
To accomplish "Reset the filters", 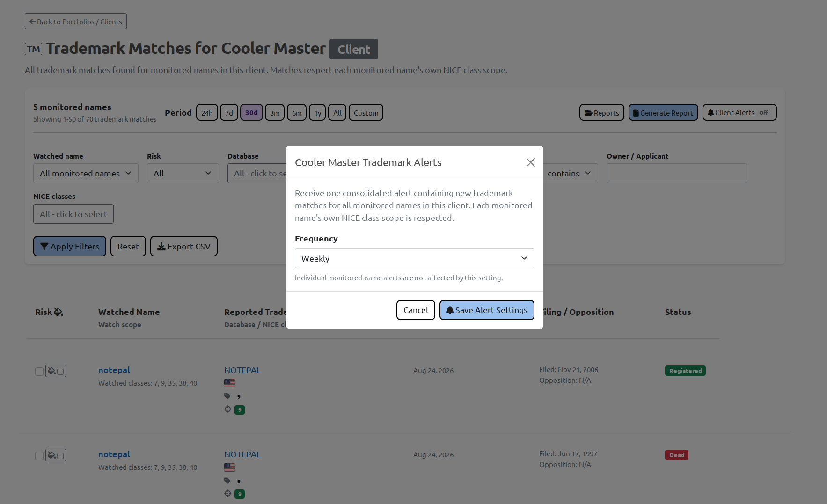I will point(128,246).
